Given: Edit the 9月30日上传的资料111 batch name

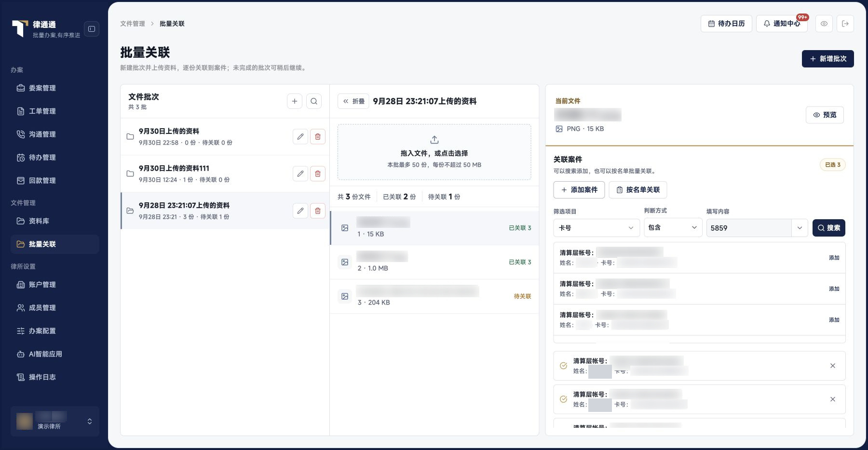Looking at the screenshot, I should [300, 173].
